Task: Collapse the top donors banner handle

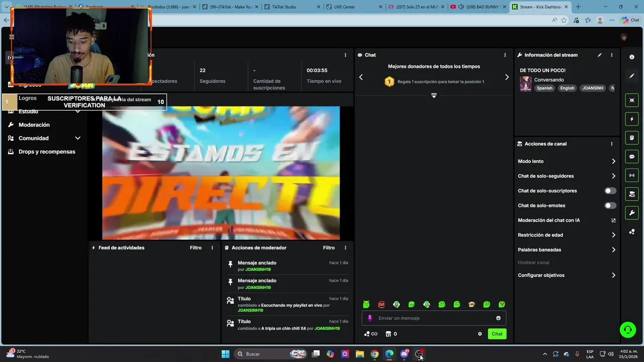Action: (x=434, y=95)
